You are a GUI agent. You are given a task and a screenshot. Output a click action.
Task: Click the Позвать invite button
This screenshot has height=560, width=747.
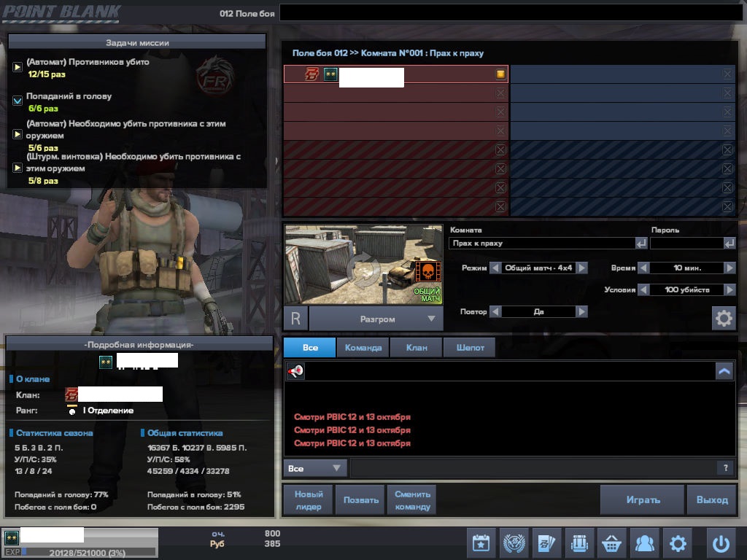360,500
